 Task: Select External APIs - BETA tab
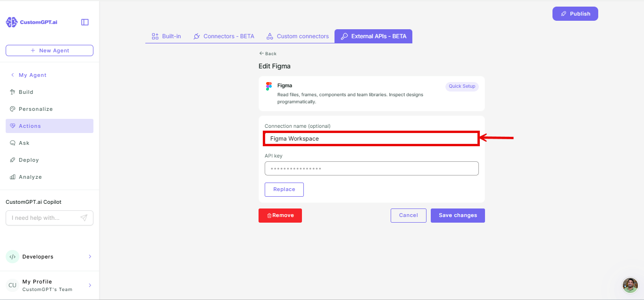click(x=373, y=36)
